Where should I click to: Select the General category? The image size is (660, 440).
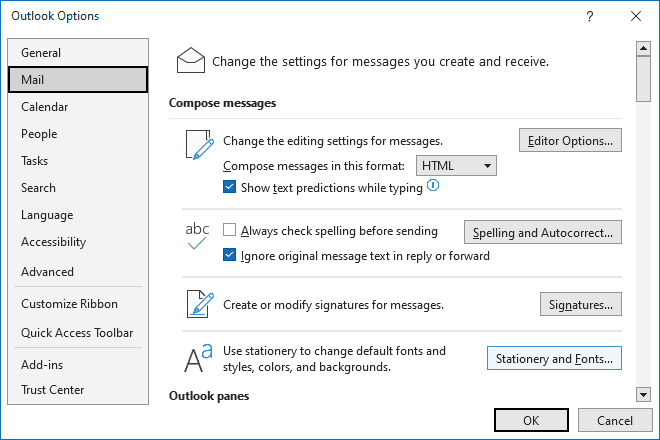pyautogui.click(x=78, y=53)
